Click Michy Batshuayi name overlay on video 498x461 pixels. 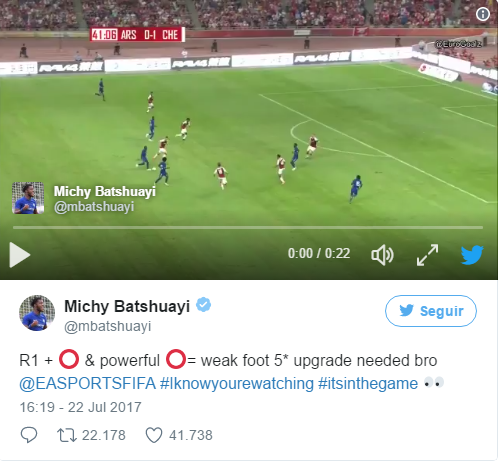105,191
